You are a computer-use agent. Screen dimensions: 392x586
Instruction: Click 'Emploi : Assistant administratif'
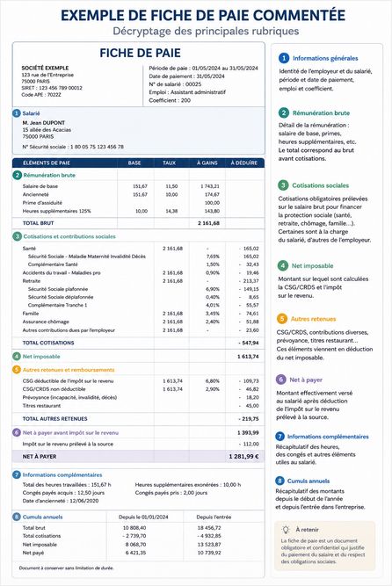pyautogui.click(x=187, y=92)
